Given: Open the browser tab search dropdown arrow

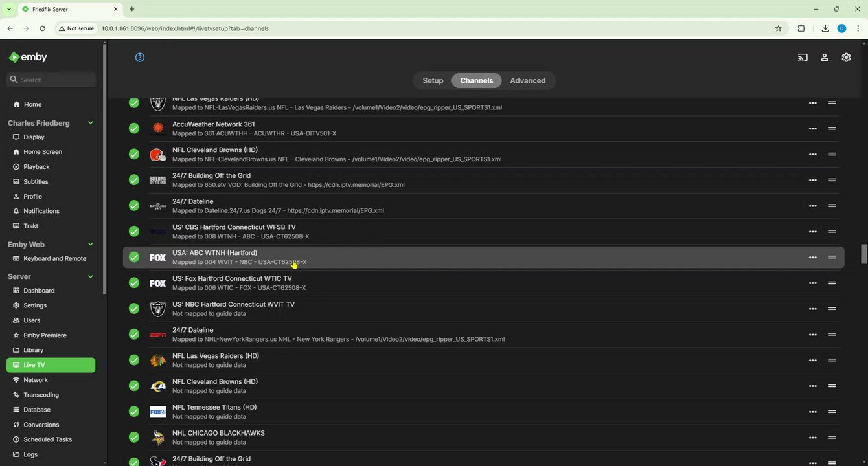Looking at the screenshot, I should 8,9.
